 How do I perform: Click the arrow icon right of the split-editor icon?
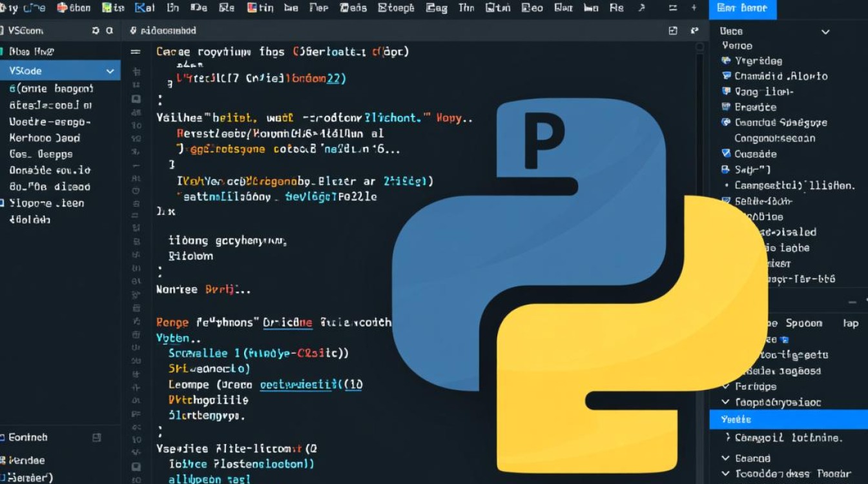(694, 30)
